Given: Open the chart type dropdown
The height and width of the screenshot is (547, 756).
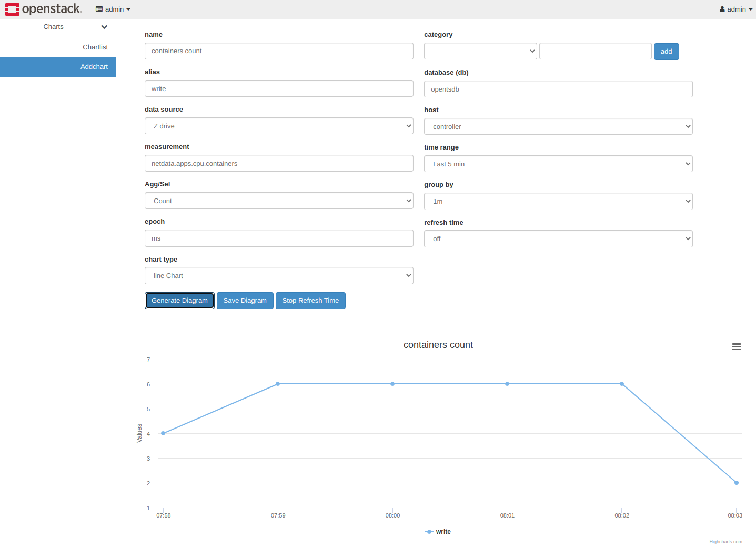Looking at the screenshot, I should [279, 276].
